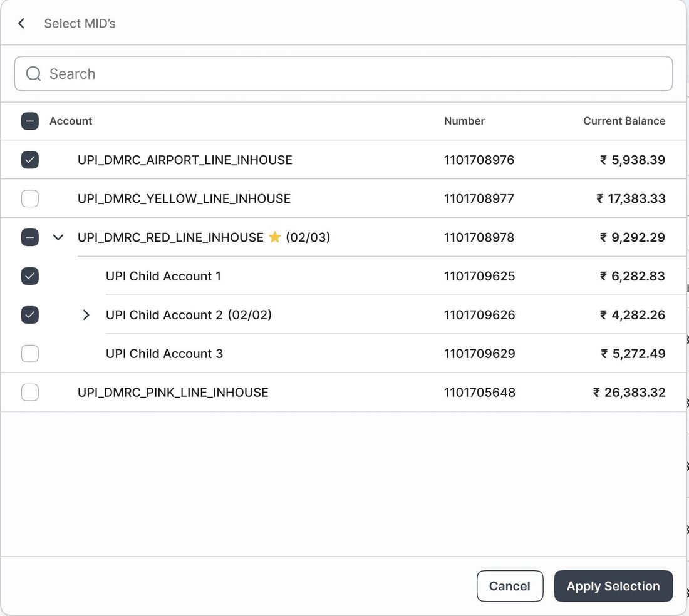The height and width of the screenshot is (616, 689).
Task: Click the star icon beside UPI_DMRC_RED_LINE_INHOUSE
Action: [274, 237]
